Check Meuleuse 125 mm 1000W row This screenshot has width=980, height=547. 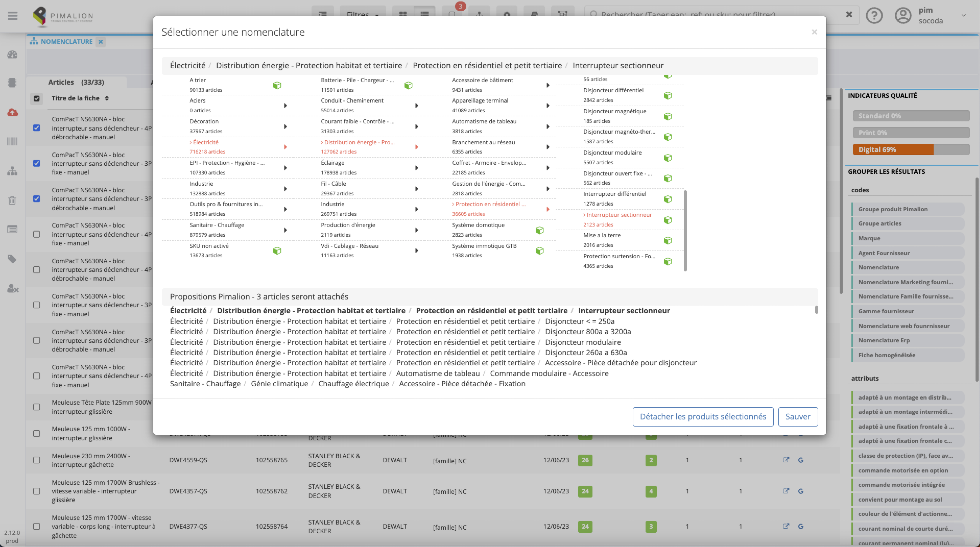(37, 433)
